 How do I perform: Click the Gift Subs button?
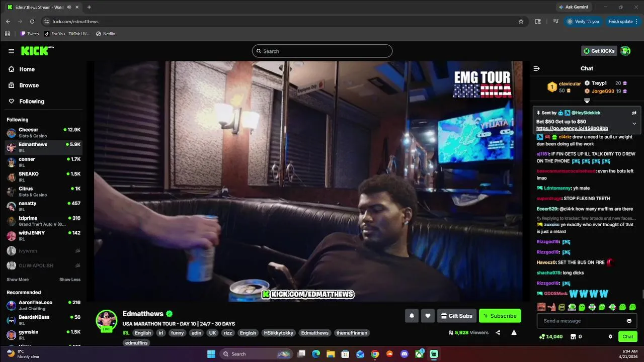point(457,316)
